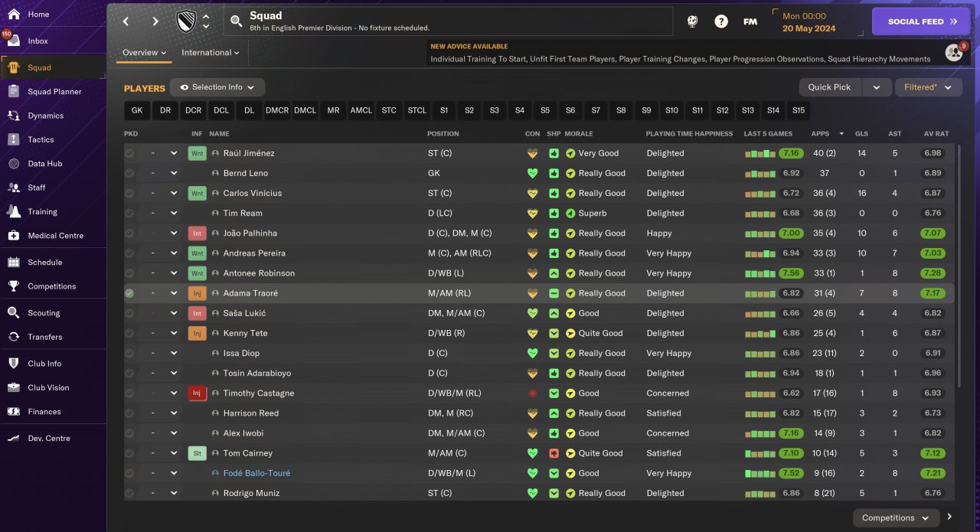The width and height of the screenshot is (980, 532).
Task: Click the forward navigation arrow
Action: click(155, 21)
